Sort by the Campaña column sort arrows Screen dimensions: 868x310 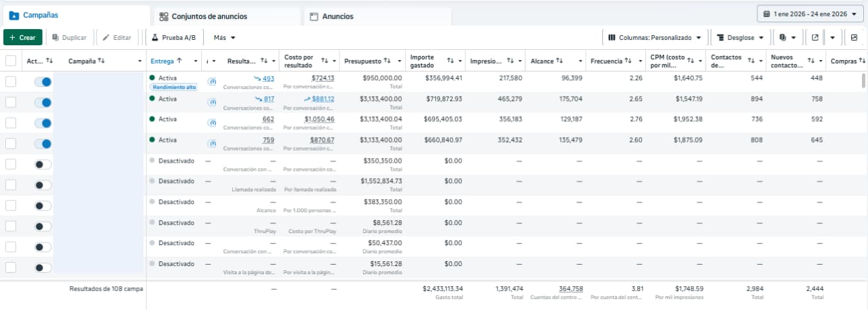[x=102, y=61]
